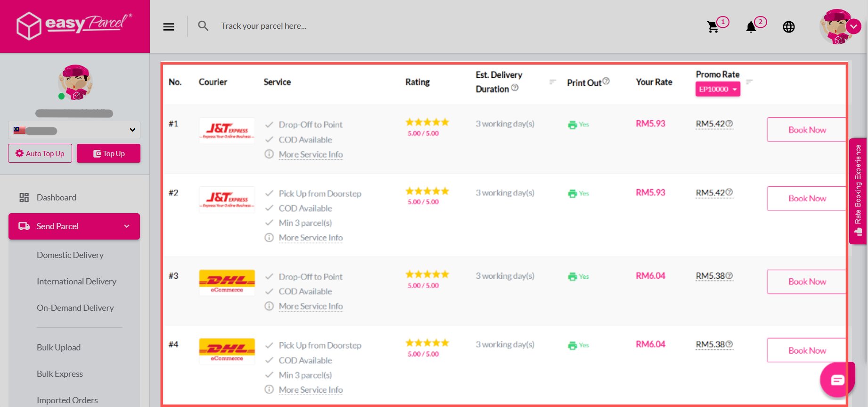
Task: Open Bulk Upload
Action: tap(59, 348)
